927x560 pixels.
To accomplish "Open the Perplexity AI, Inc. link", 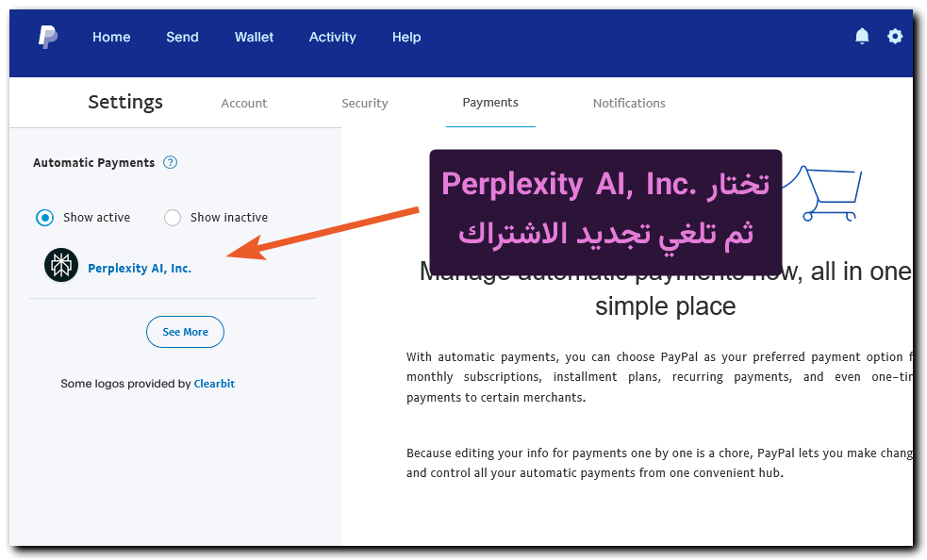I will coord(140,269).
